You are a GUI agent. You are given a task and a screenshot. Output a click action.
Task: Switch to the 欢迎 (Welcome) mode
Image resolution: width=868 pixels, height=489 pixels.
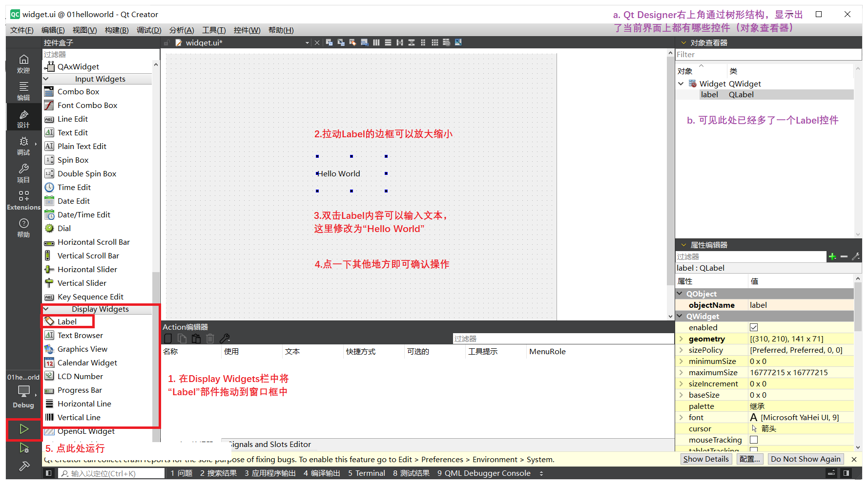23,64
